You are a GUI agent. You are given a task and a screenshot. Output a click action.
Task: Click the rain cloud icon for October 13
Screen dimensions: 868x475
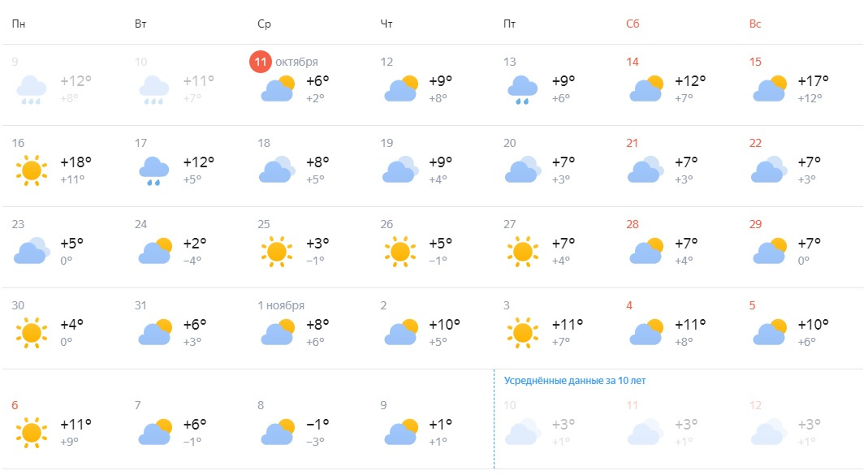click(x=522, y=89)
